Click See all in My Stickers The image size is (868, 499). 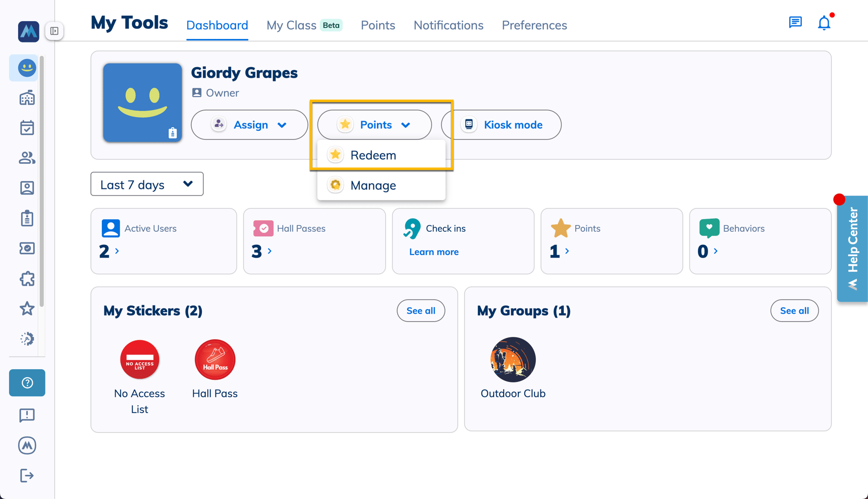pyautogui.click(x=420, y=311)
